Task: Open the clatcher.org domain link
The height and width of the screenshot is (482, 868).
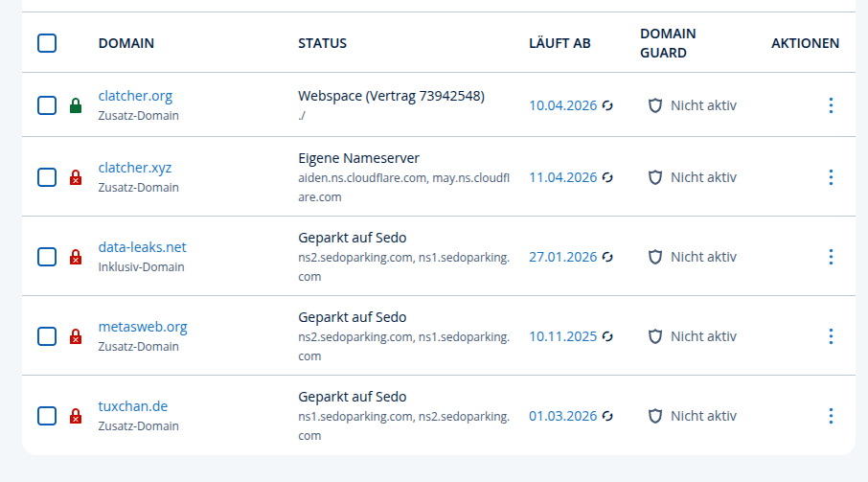Action: pos(136,96)
